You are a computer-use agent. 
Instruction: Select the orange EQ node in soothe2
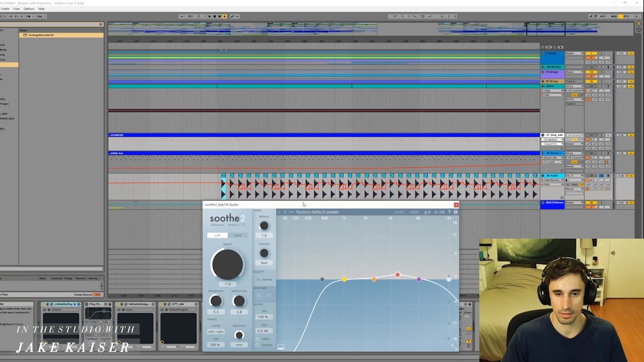tap(374, 280)
